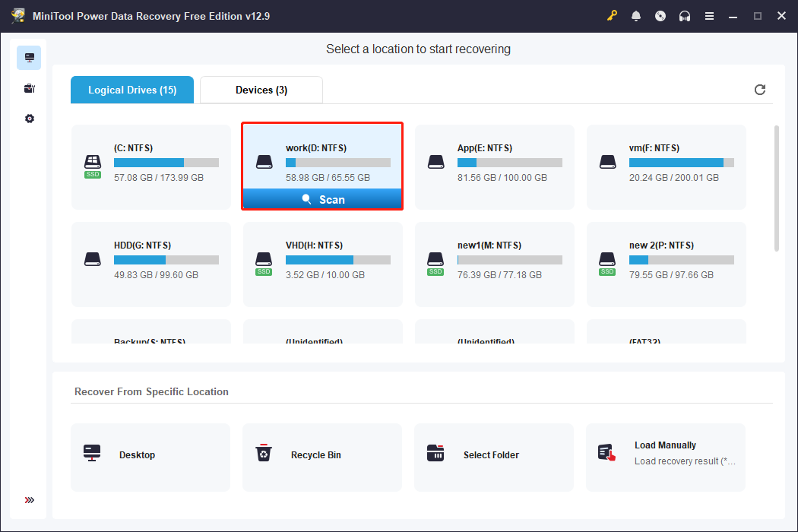Click the key registration icon
This screenshot has width=798, height=532.
pyautogui.click(x=612, y=16)
